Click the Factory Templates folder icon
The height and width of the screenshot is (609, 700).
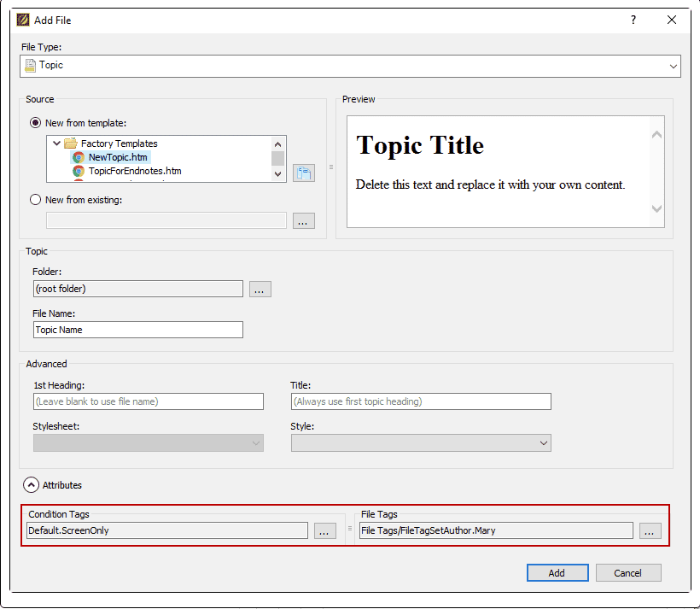point(71,143)
